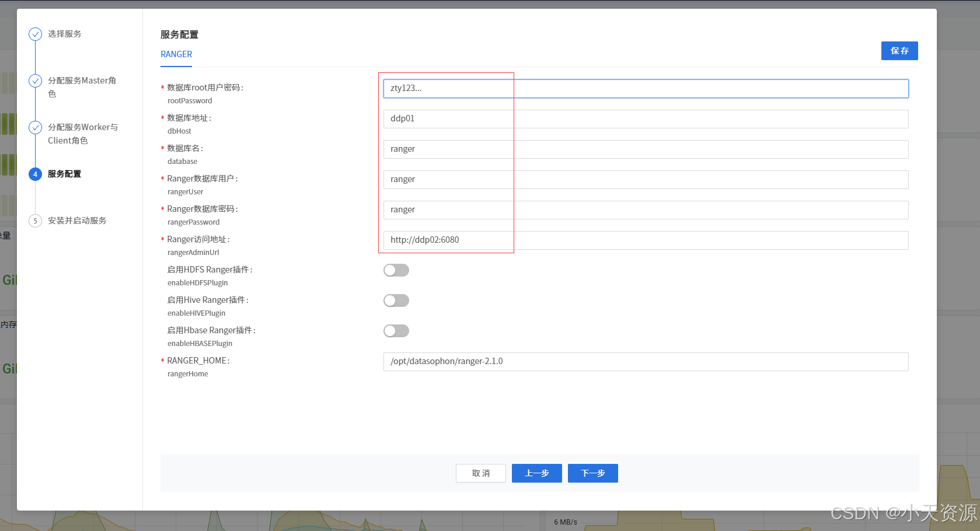Switch to the RANGER tab
Image resolution: width=980 pixels, height=531 pixels.
coord(176,54)
